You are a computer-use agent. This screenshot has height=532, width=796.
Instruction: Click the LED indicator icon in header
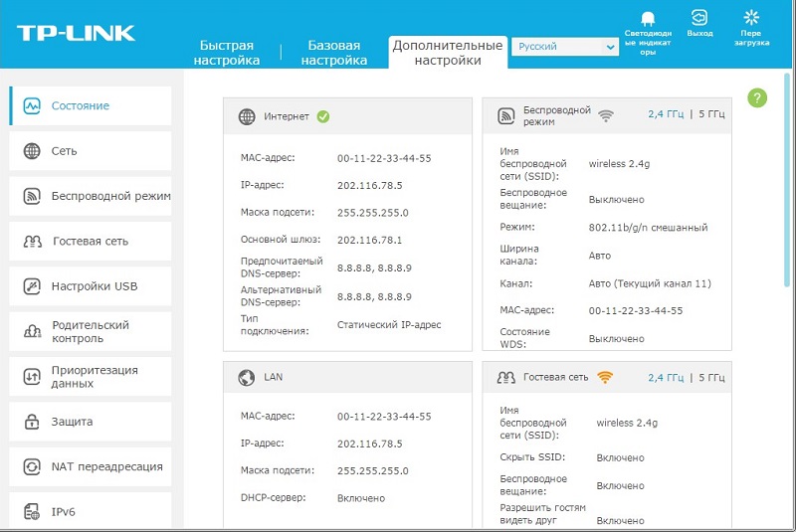pos(647,19)
